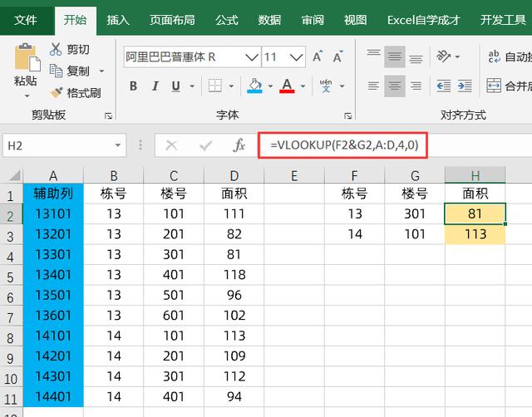This screenshot has height=417, width=532.
Task: Click the center horizontally icon
Action: pos(395,86)
